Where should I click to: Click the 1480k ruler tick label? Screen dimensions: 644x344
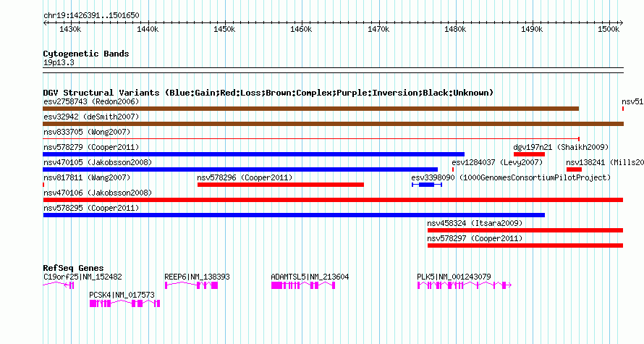455,29
